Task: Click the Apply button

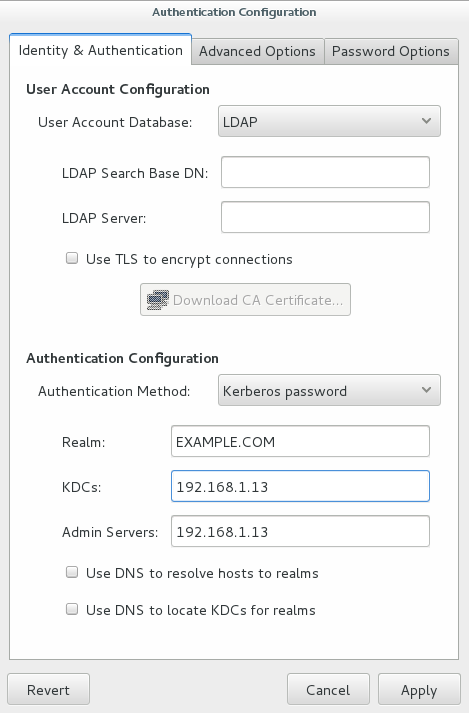Action: click(419, 690)
